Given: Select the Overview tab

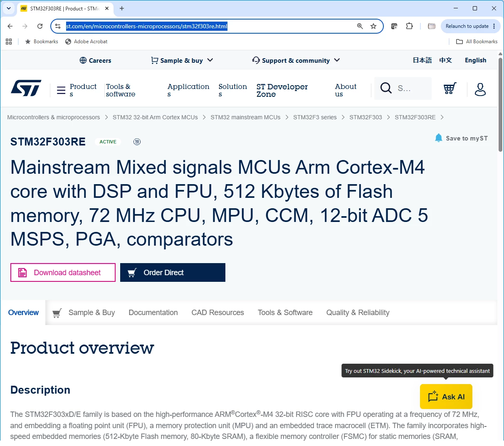Looking at the screenshot, I should click(23, 313).
